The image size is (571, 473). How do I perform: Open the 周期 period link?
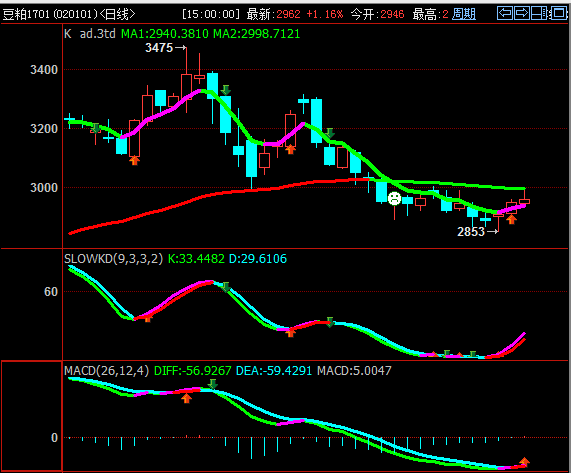click(464, 14)
